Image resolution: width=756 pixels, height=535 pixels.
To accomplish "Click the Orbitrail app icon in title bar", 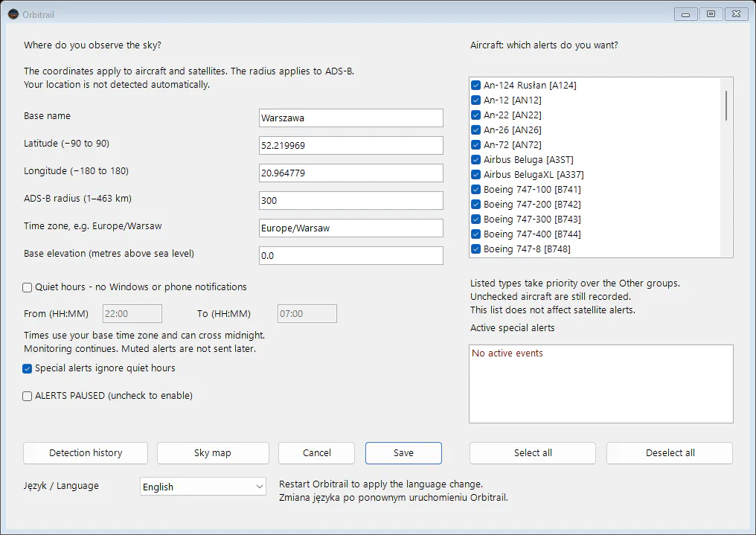I will pyautogui.click(x=13, y=14).
